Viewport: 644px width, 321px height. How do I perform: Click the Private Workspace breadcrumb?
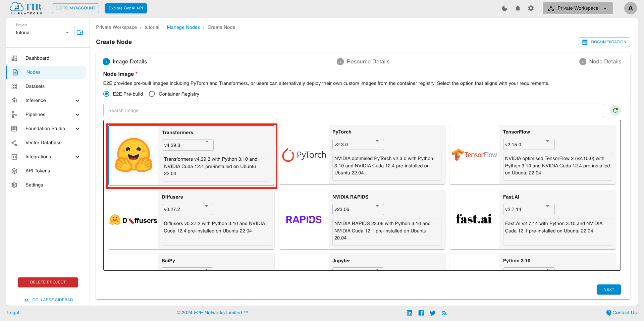point(116,27)
